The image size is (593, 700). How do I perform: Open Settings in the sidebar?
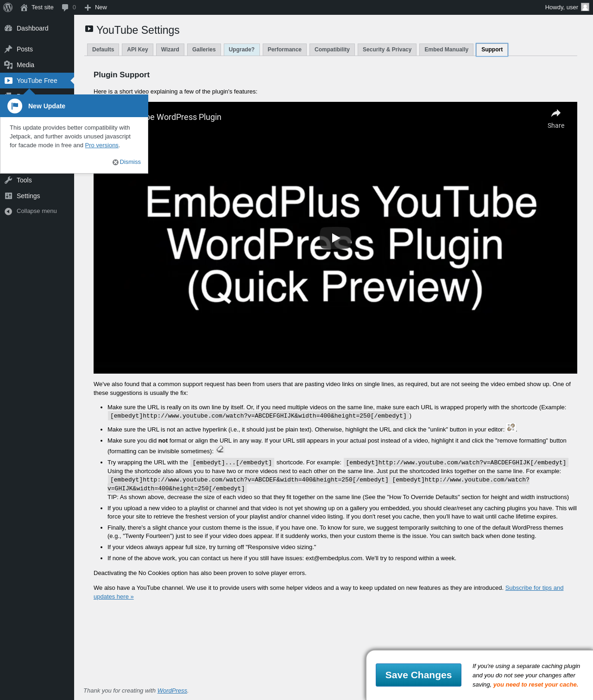37,196
